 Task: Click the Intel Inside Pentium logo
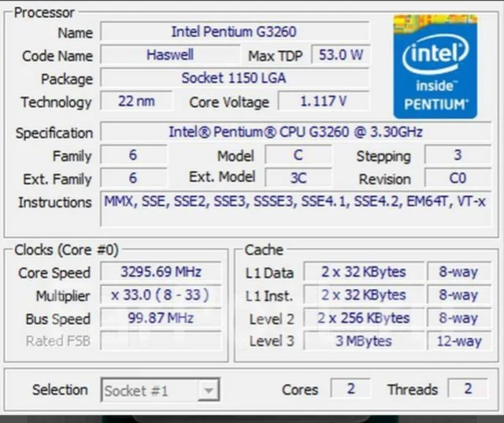[x=435, y=66]
